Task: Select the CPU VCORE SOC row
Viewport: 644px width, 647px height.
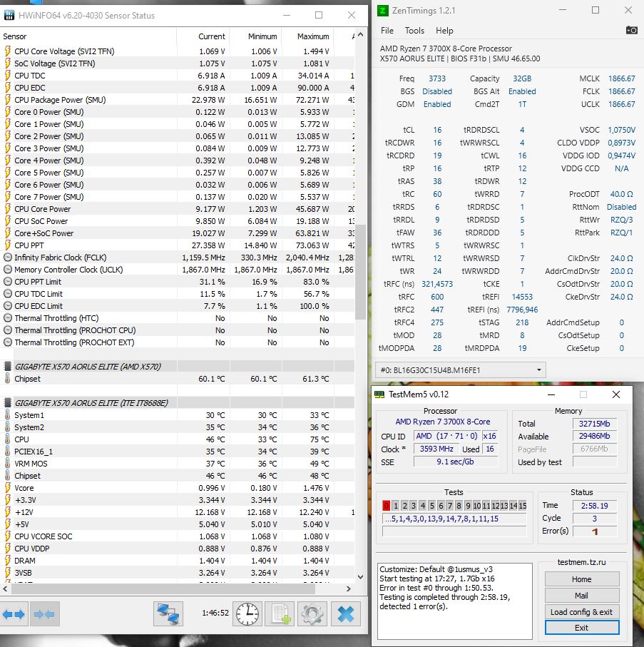Action: point(178,536)
